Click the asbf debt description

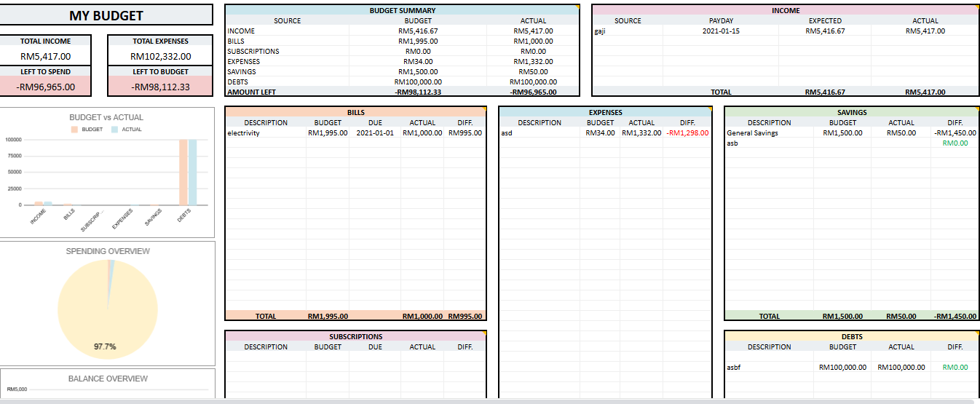(x=733, y=368)
